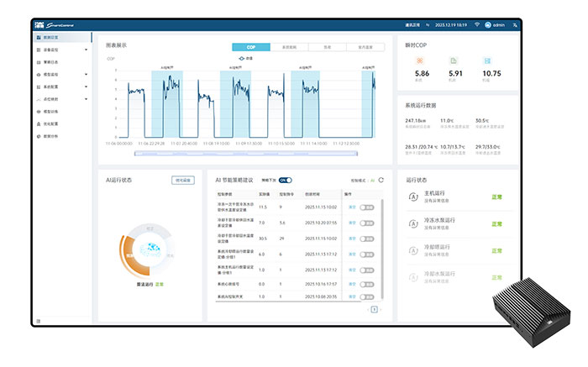
Task: Click blue link in the 7.0 value row
Action: pos(352,223)
